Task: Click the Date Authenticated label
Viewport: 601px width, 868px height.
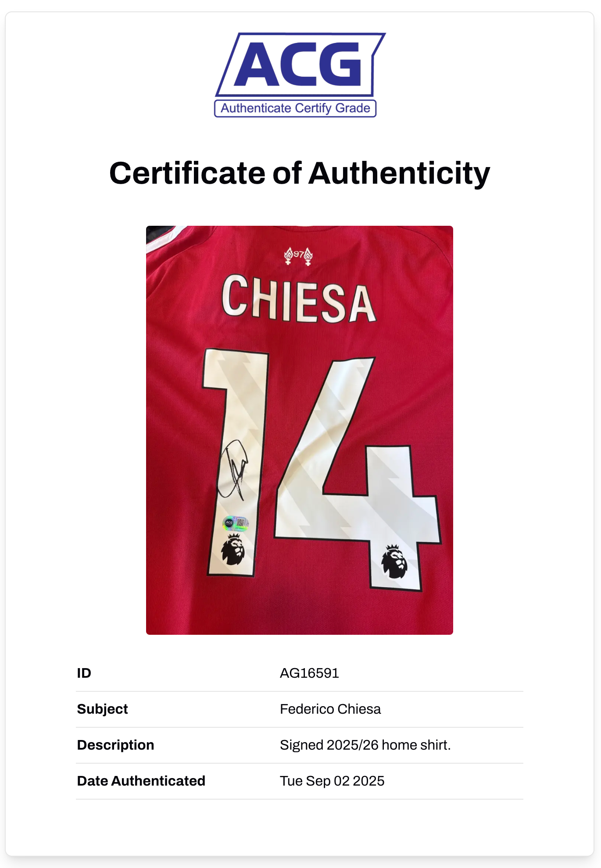Action: tap(141, 781)
